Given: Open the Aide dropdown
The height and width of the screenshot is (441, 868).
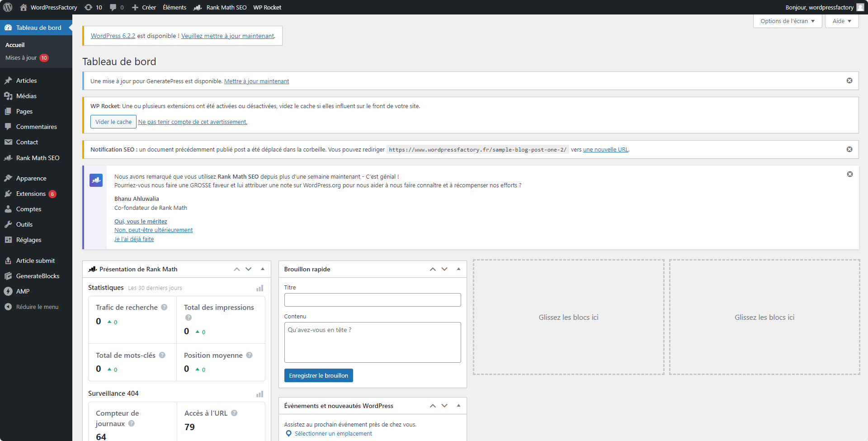Looking at the screenshot, I should click(841, 21).
